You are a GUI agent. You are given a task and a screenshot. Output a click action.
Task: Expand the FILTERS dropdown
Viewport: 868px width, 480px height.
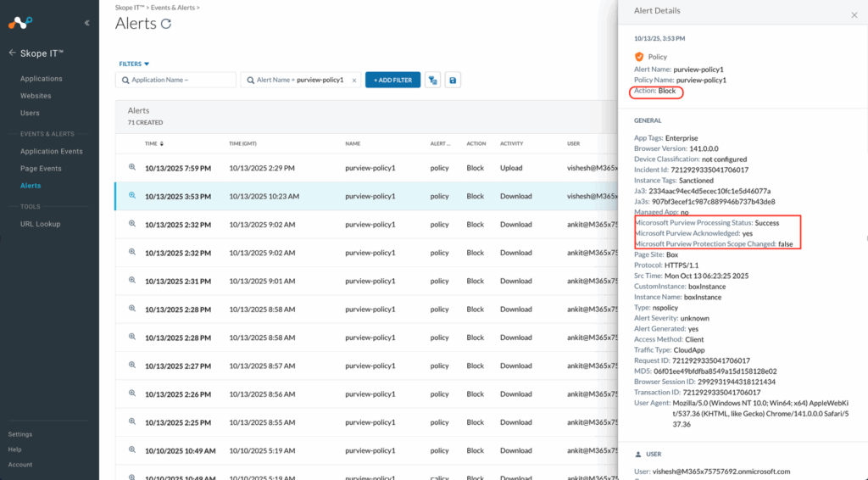(x=134, y=64)
